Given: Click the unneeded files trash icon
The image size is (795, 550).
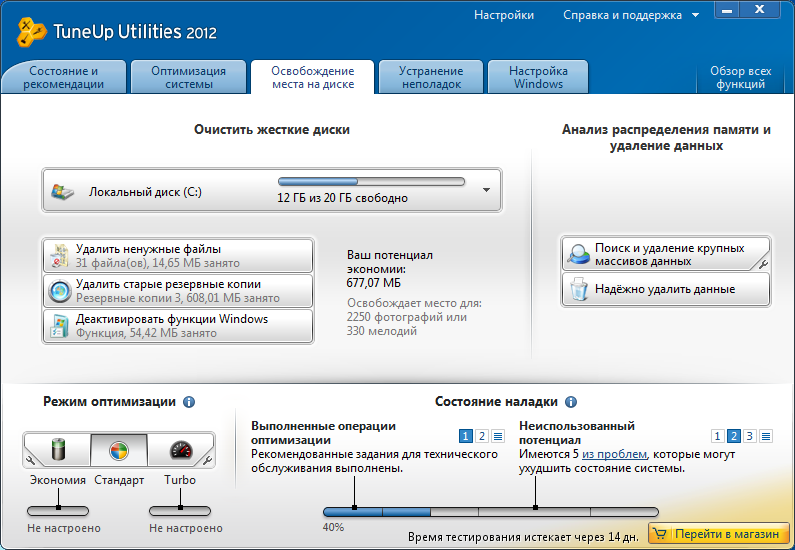Looking at the screenshot, I should (x=60, y=256).
